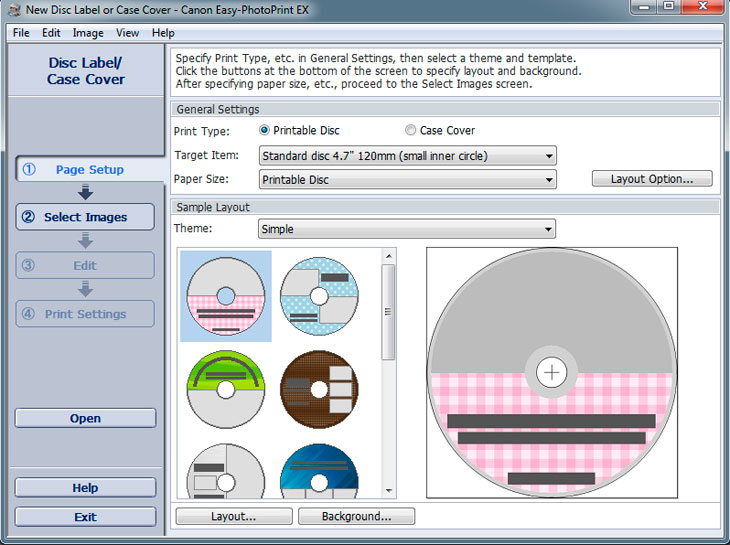Click the template list scroll down arrow
This screenshot has height=545, width=730.
point(389,491)
